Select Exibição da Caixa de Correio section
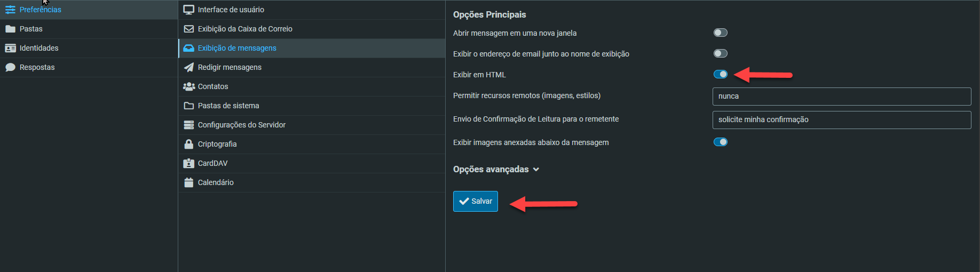This screenshot has height=272, width=980. click(x=244, y=29)
